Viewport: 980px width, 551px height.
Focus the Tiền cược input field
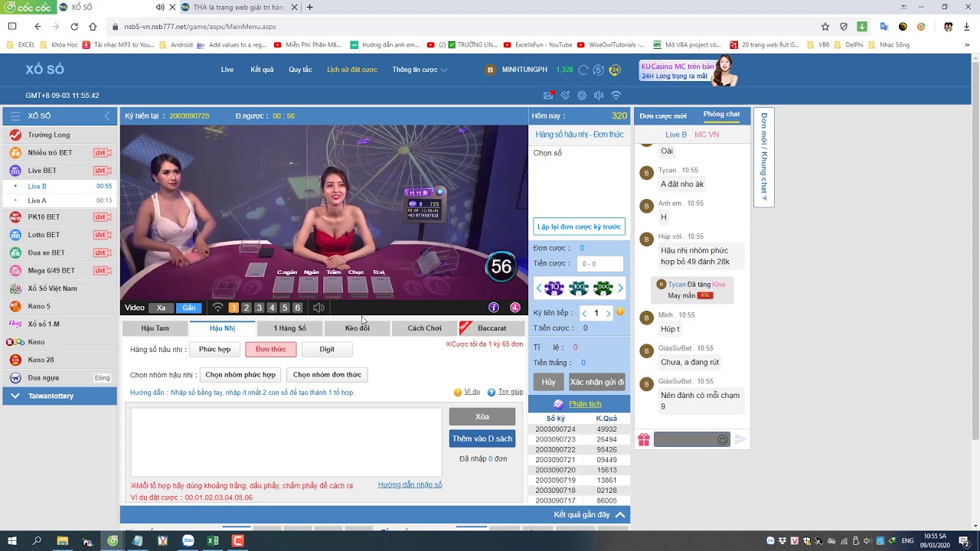point(599,263)
